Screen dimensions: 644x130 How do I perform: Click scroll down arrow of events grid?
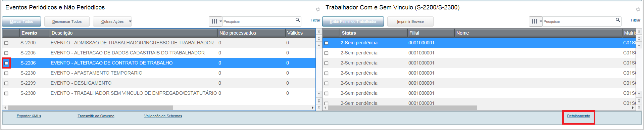click(319, 93)
